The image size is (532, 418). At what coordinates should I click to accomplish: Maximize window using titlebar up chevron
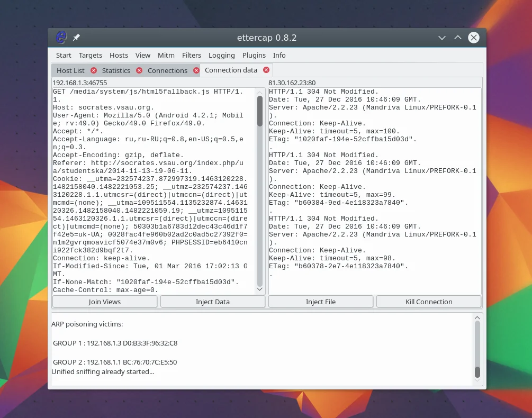(x=458, y=38)
